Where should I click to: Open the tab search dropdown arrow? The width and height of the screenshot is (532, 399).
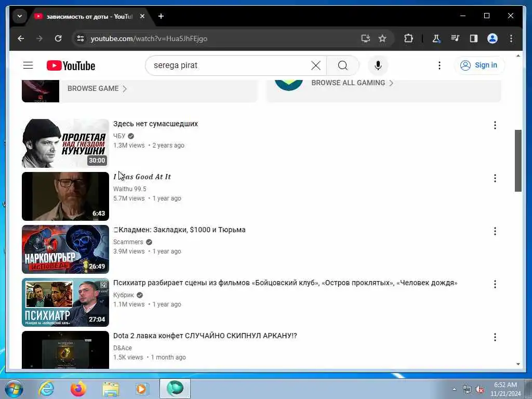[x=20, y=16]
